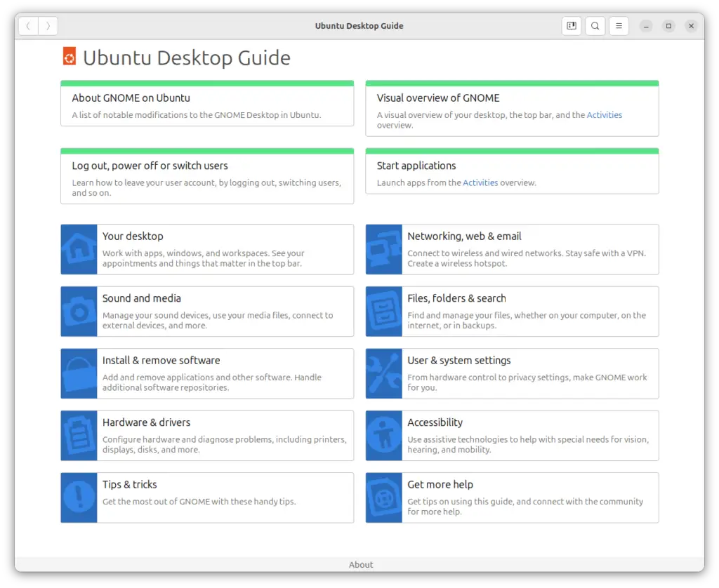Close the Ubuntu Desktop Guide window
The width and height of the screenshot is (719, 588).
click(691, 26)
